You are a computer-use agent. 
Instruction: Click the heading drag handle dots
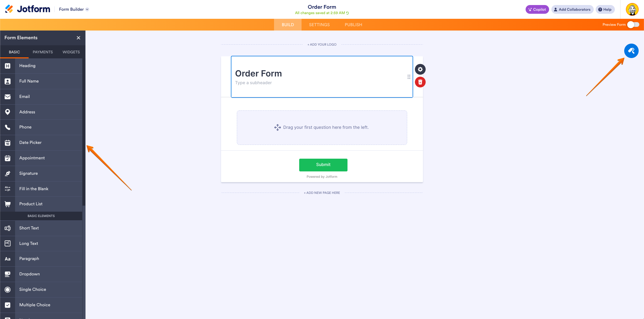[x=409, y=77]
